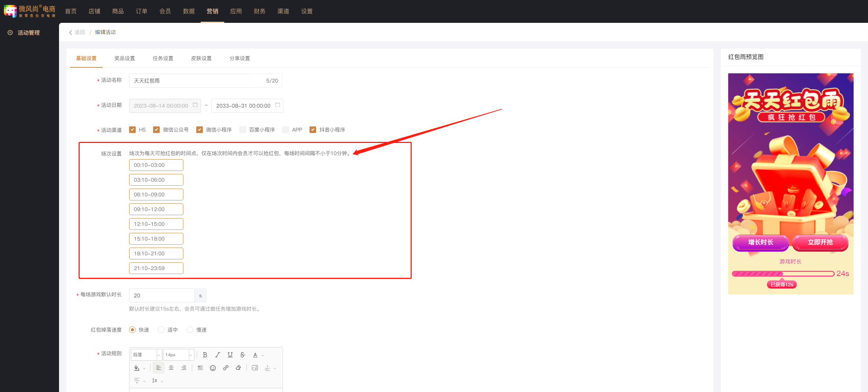Click 返回 to go back
This screenshot has width=868, height=392.
click(77, 32)
